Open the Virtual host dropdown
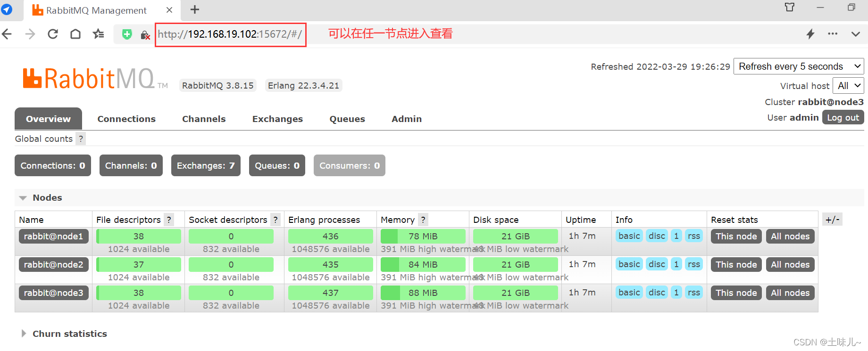This screenshot has height=351, width=868. (848, 86)
